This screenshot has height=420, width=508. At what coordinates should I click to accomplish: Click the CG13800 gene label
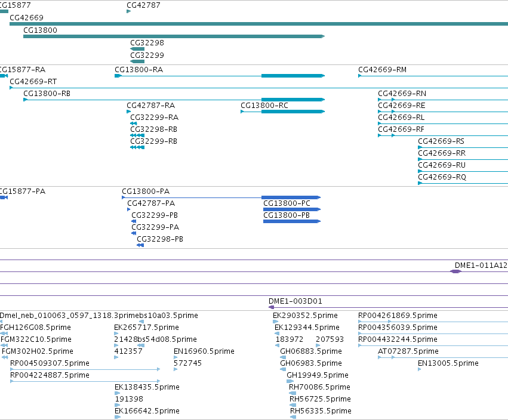click(40, 30)
